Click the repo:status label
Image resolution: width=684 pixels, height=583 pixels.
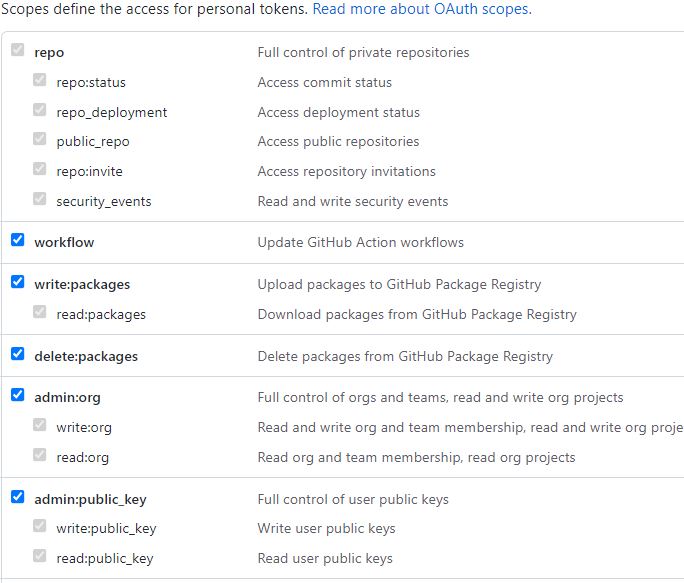pos(91,83)
